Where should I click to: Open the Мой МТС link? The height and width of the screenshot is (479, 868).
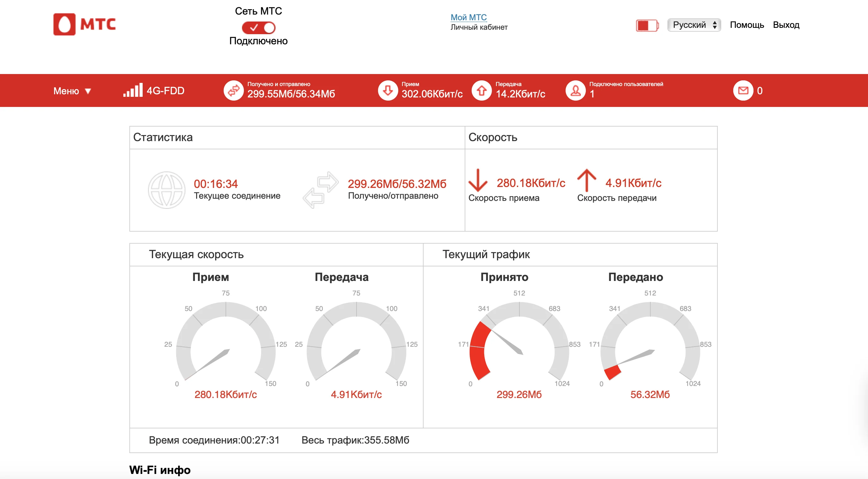pos(468,17)
